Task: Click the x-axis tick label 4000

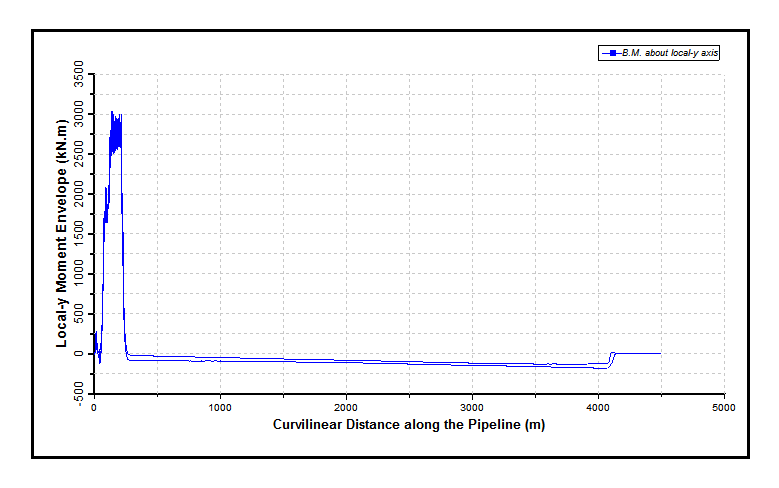Action: 598,408
